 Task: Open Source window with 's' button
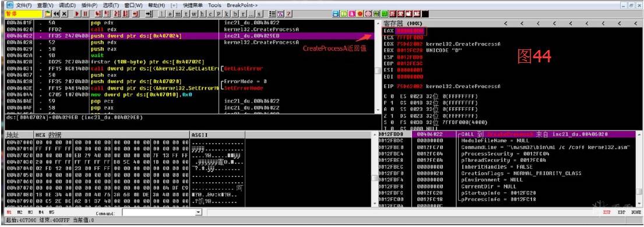point(259,13)
